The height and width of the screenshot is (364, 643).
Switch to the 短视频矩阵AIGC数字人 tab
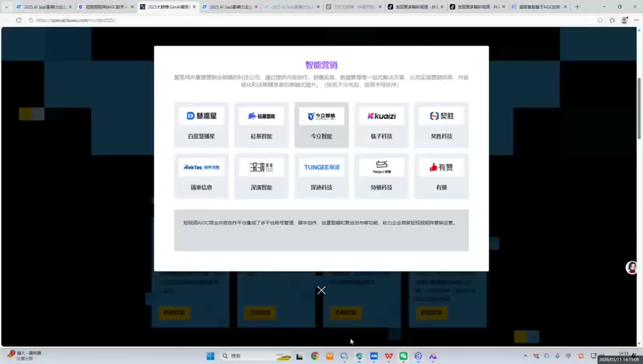tap(106, 7)
